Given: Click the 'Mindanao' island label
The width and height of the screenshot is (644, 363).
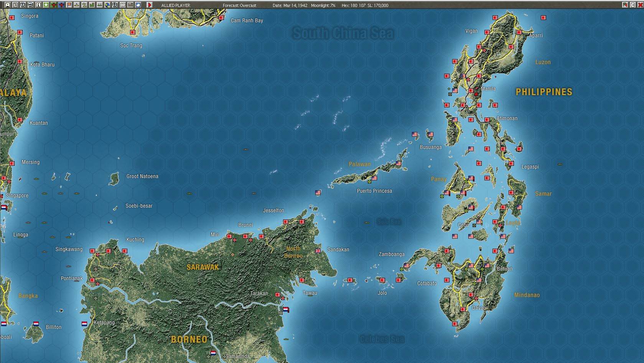Looking at the screenshot, I should [527, 295].
